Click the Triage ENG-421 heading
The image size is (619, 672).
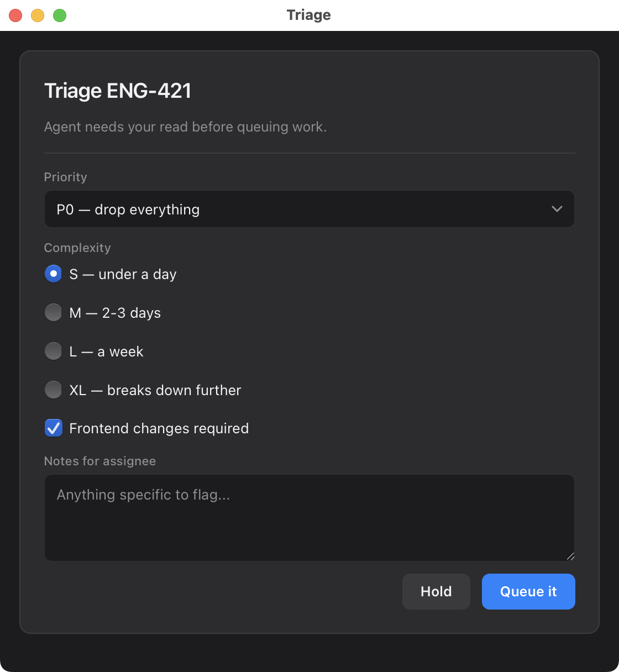[117, 90]
